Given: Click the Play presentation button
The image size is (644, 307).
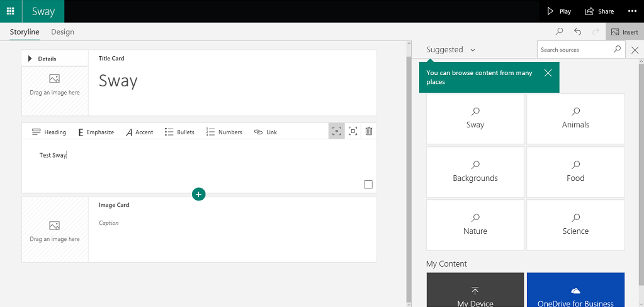Looking at the screenshot, I should pyautogui.click(x=559, y=11).
